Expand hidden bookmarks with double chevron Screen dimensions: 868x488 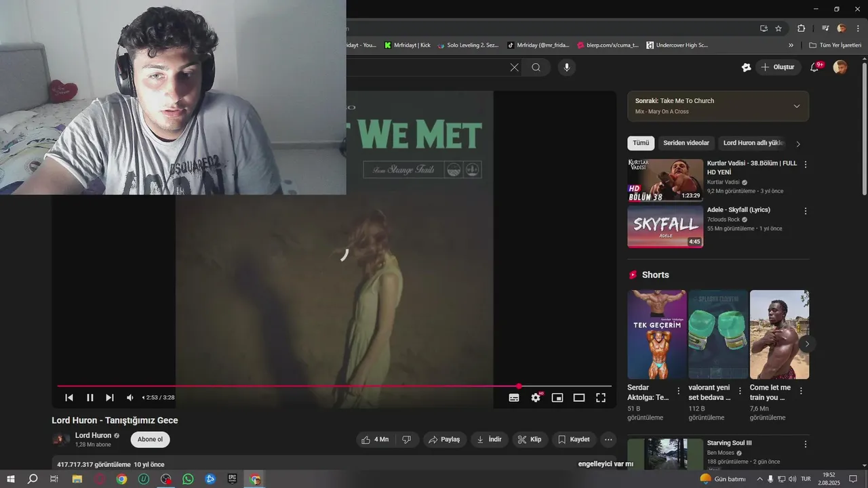pyautogui.click(x=791, y=45)
